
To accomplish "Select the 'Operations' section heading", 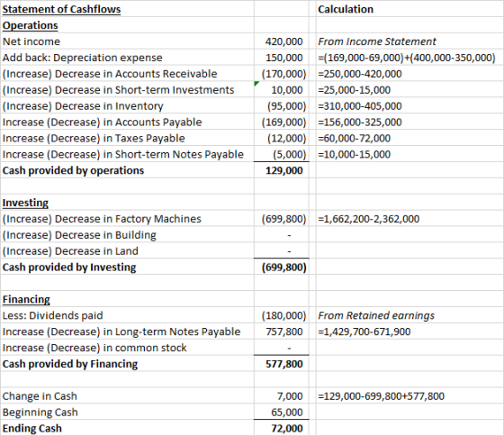I will coord(31,25).
